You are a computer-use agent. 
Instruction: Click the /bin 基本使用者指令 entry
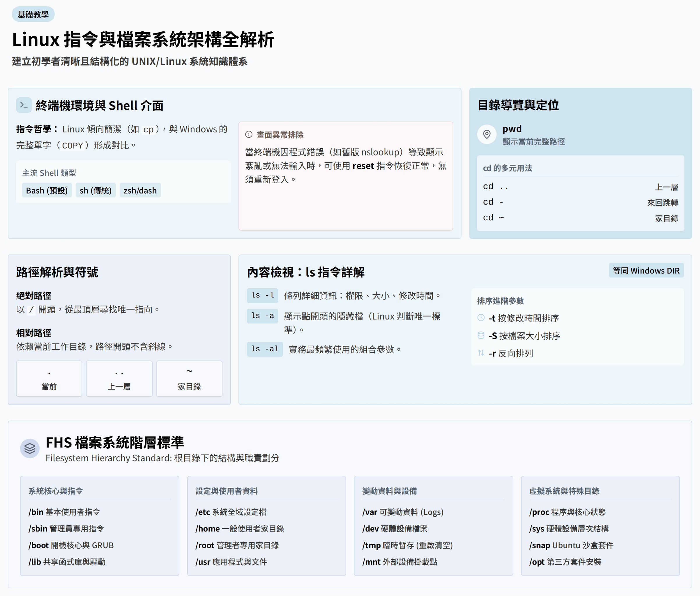click(64, 512)
